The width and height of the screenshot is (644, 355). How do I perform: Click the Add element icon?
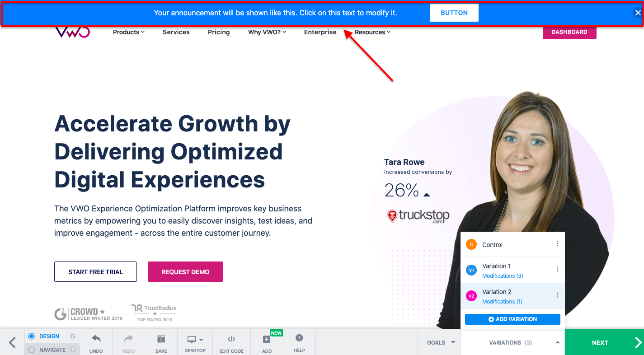267,339
